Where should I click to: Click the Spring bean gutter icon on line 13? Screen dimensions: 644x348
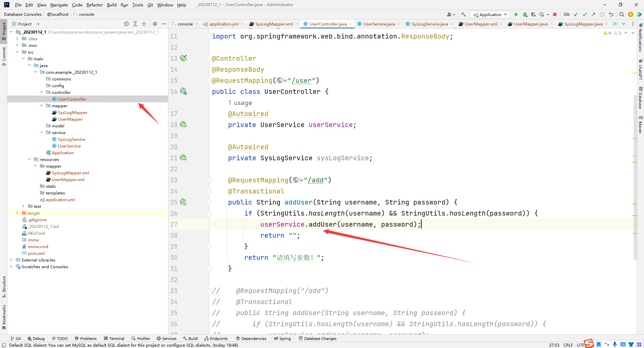(183, 58)
